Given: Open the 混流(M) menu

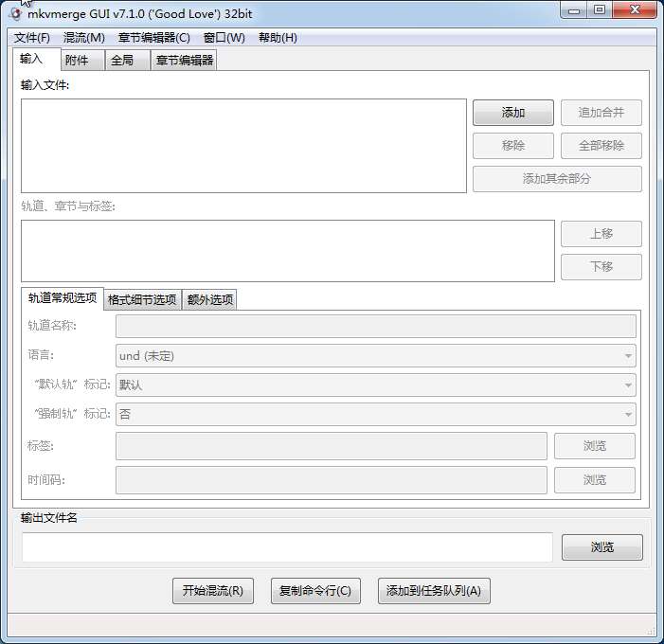Looking at the screenshot, I should (84, 38).
